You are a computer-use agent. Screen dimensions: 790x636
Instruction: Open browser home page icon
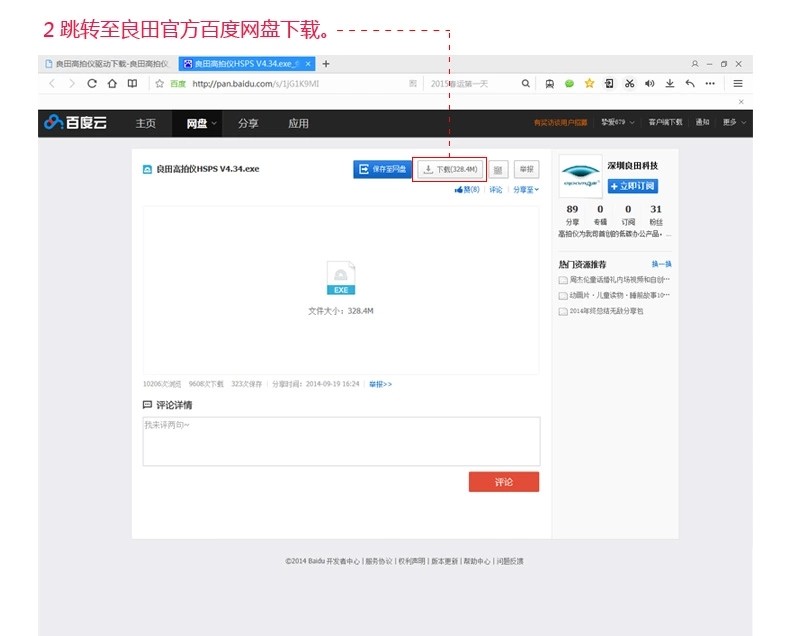[112, 84]
